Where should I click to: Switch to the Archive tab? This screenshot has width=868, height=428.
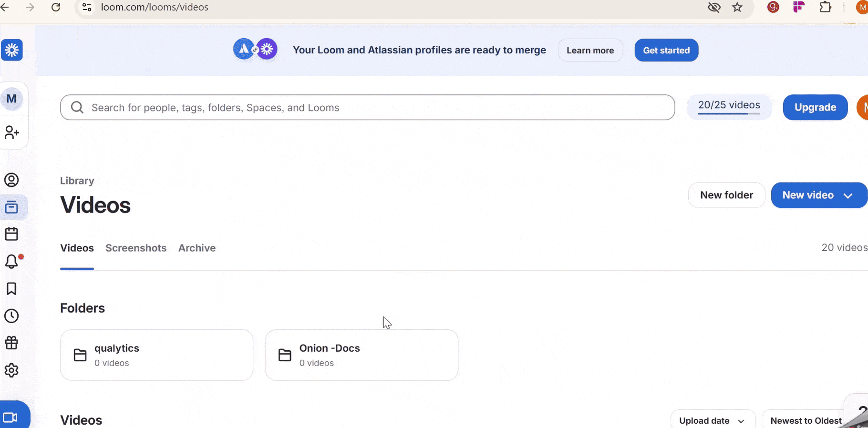197,248
